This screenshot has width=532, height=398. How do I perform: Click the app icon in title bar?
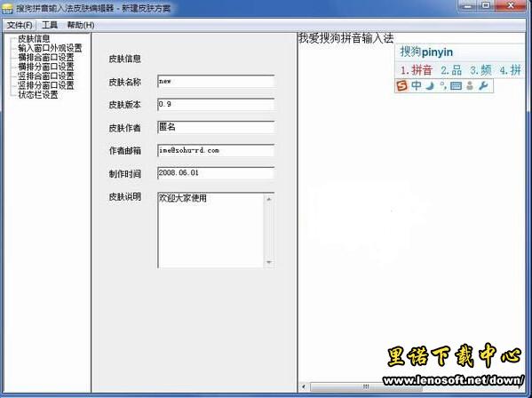[x=7, y=8]
